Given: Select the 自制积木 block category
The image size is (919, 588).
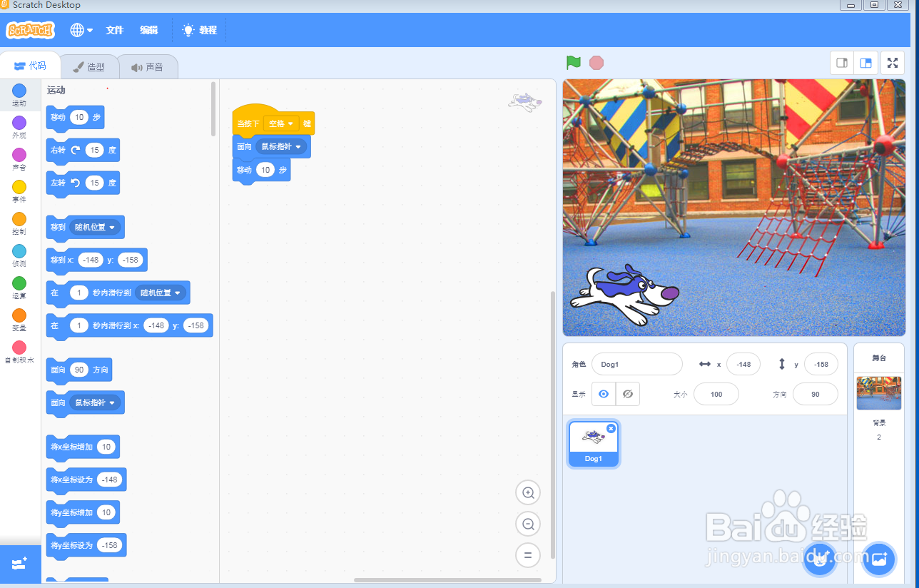Looking at the screenshot, I should pyautogui.click(x=19, y=353).
